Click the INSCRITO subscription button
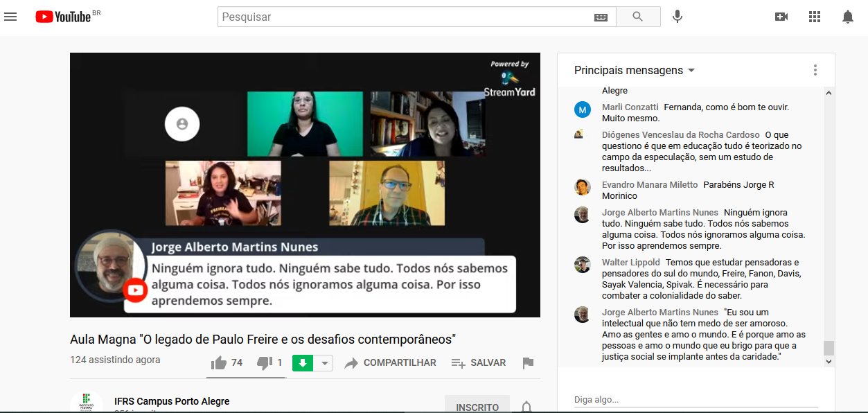Image resolution: width=868 pixels, height=413 pixels. [477, 407]
